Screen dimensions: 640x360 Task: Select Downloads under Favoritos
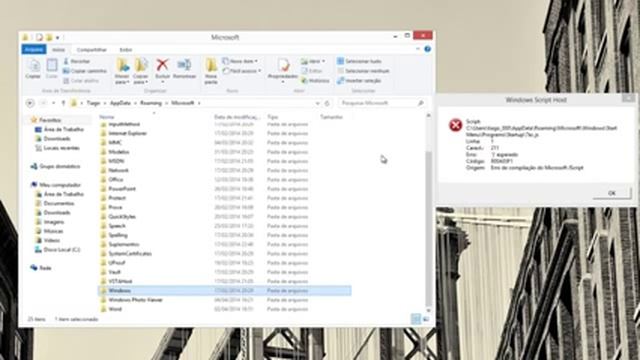click(57, 139)
